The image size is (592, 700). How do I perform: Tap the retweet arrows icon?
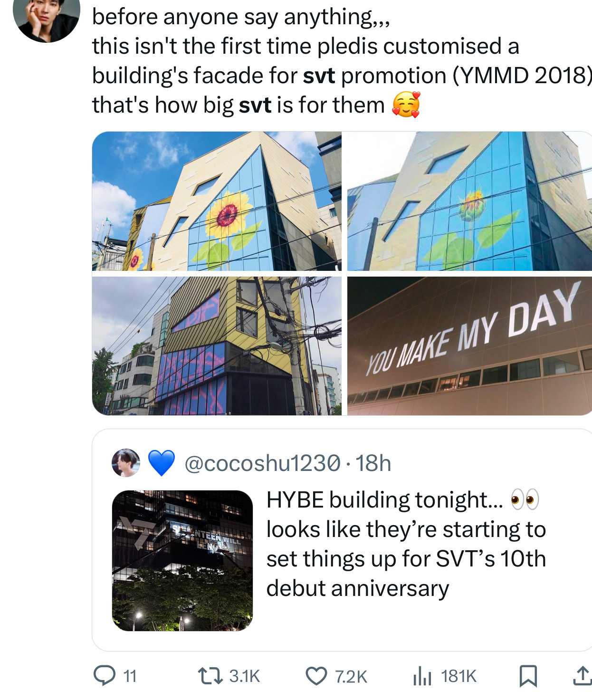coord(210,676)
